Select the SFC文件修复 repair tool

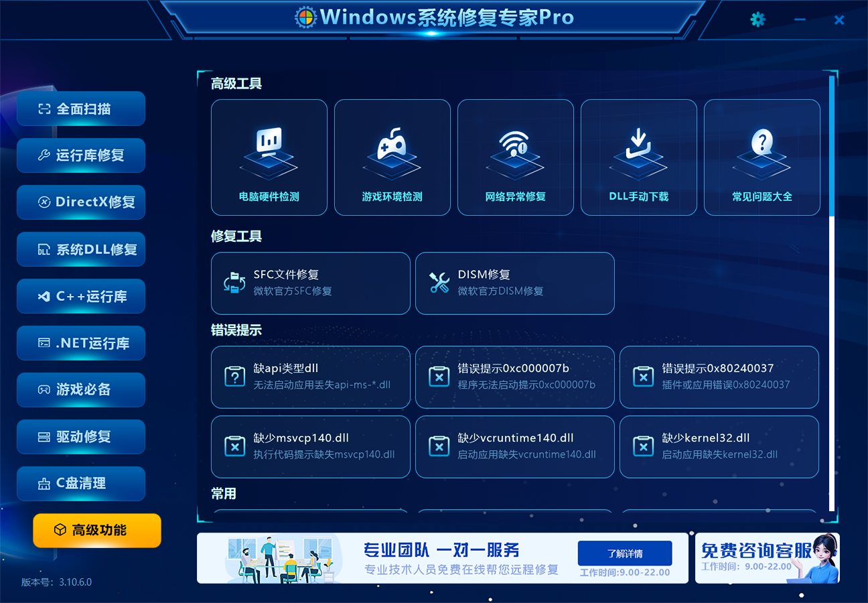pos(310,283)
